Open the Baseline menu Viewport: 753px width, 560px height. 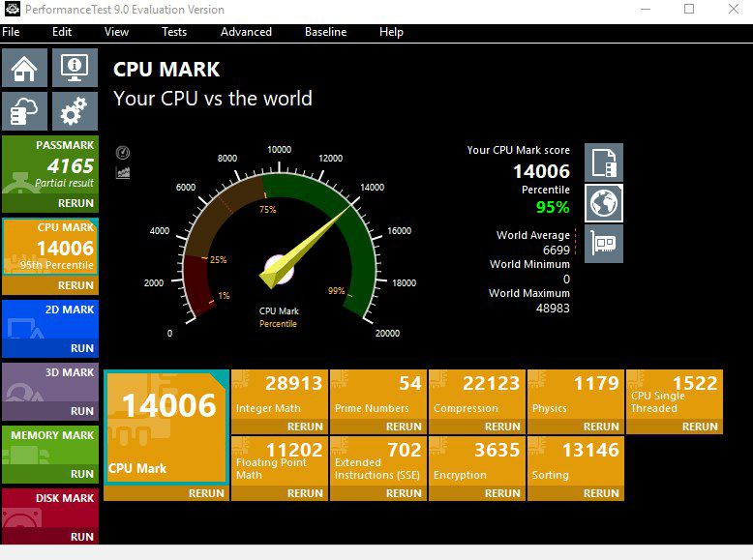point(325,32)
